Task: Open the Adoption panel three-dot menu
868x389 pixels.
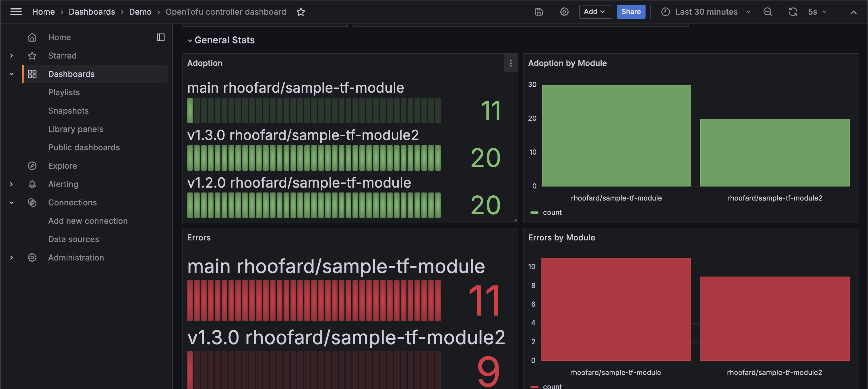Action: (x=510, y=63)
